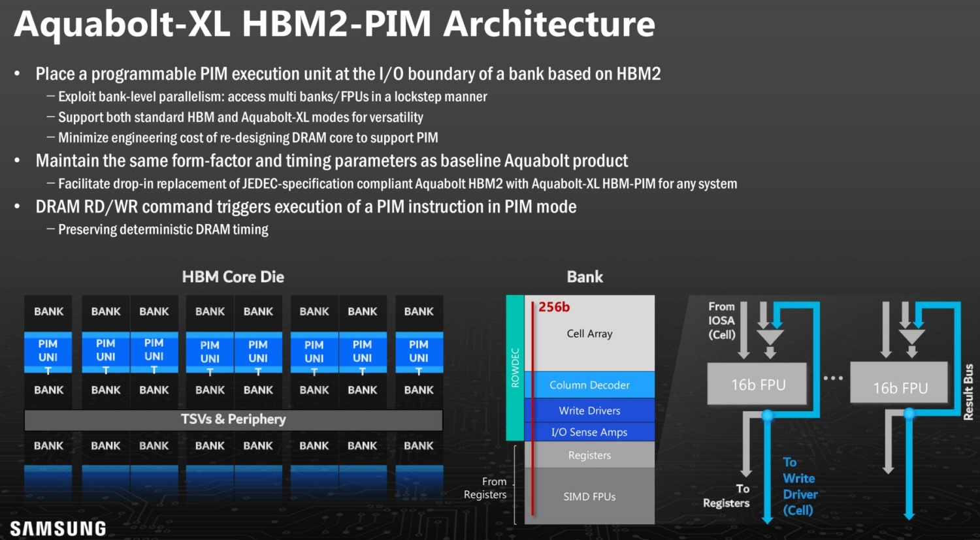
Task: Click the line "Facilitate drop-in replacement of JEDEC-specification"
Action: (398, 184)
